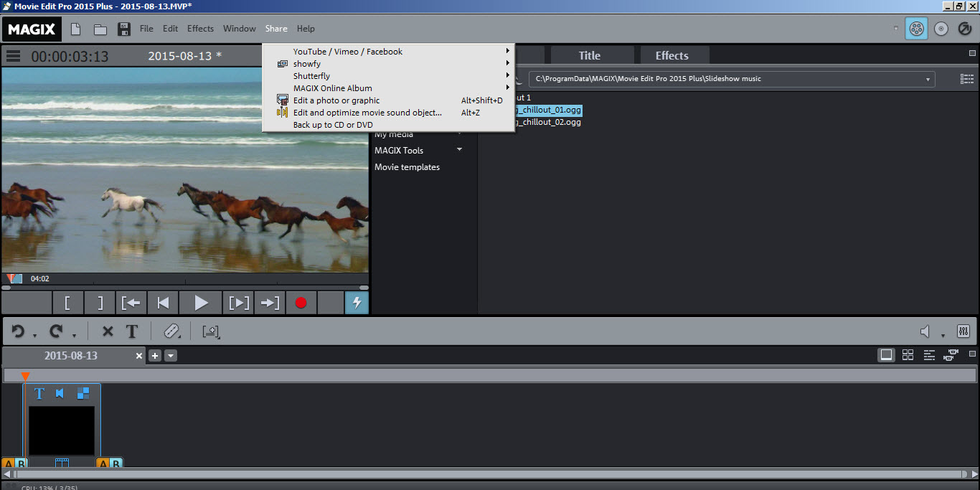The height and width of the screenshot is (490, 980).
Task: Switch to the Burn disc view
Action: 941,29
